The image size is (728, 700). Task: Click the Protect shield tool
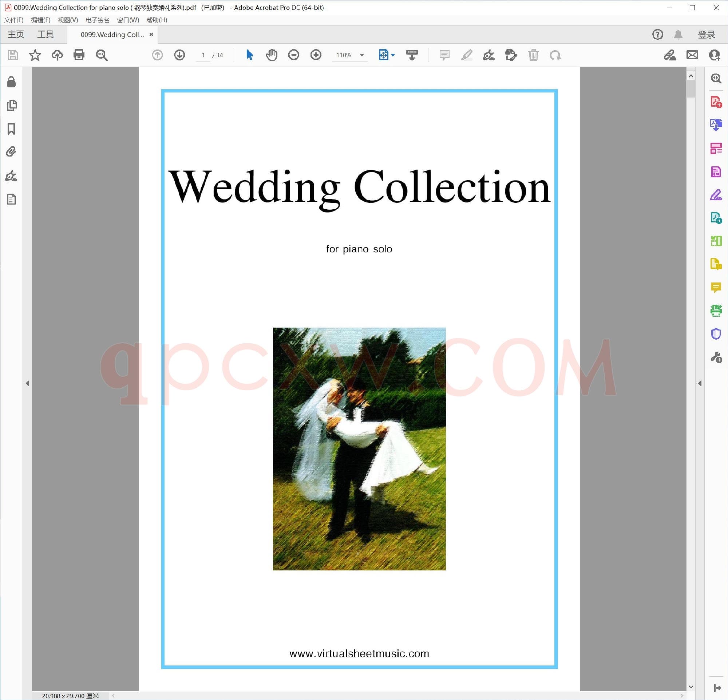pyautogui.click(x=715, y=334)
